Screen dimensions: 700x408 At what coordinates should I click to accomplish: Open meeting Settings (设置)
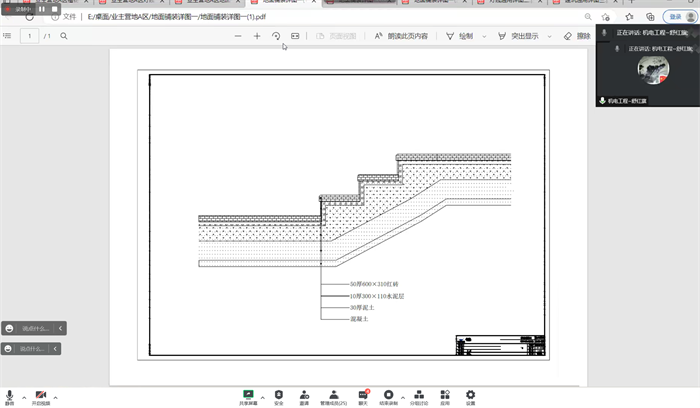[x=470, y=396]
